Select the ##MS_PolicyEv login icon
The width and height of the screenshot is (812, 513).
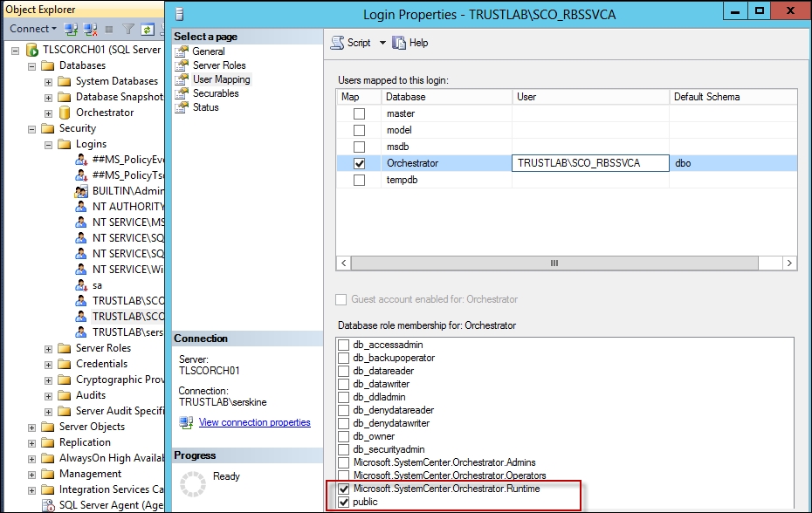click(81, 160)
